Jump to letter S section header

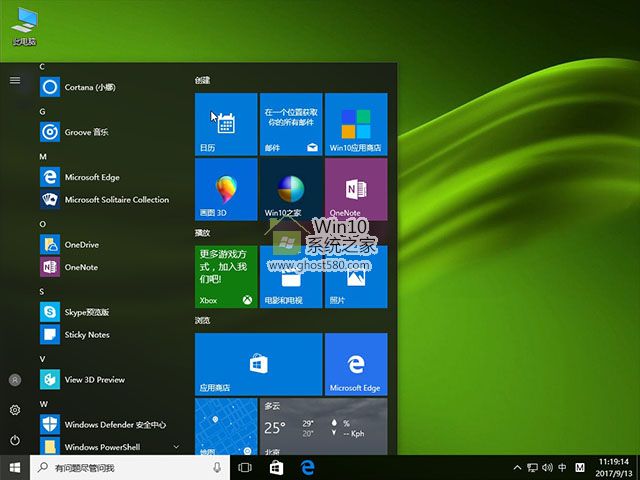(42, 291)
